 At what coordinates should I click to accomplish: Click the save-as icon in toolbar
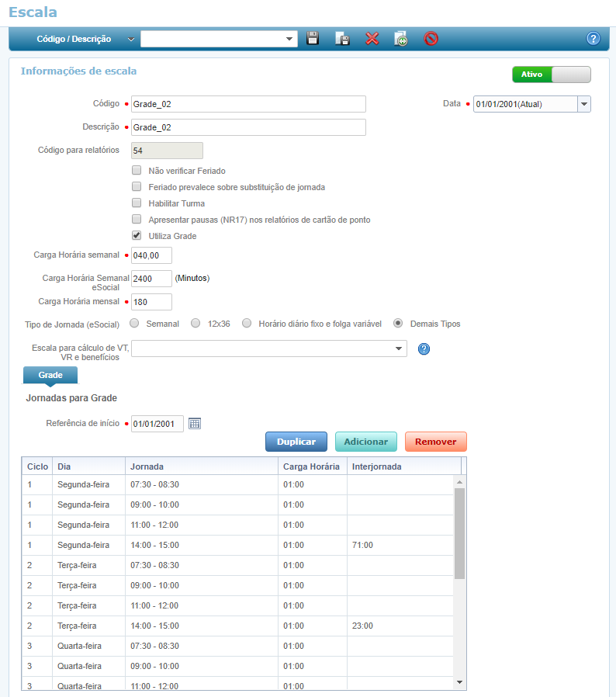coord(342,39)
